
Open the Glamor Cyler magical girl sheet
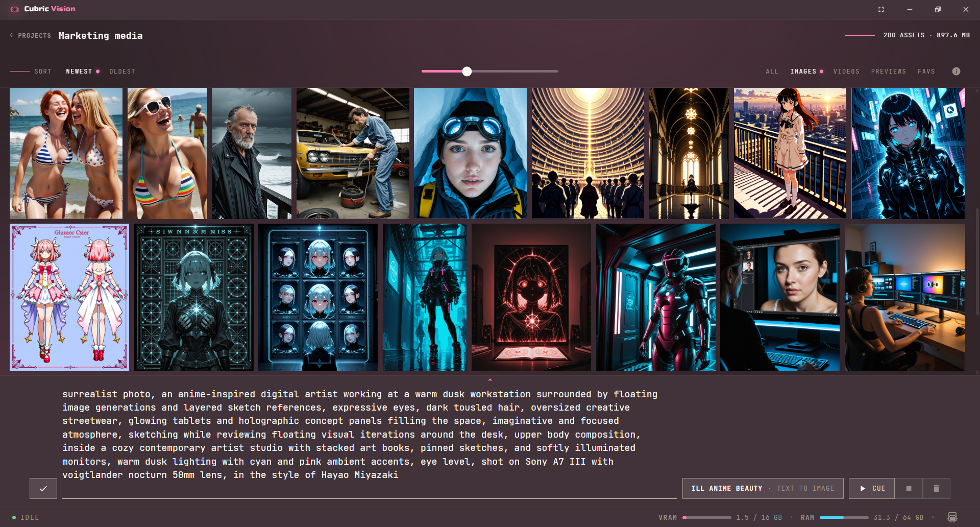pos(69,297)
